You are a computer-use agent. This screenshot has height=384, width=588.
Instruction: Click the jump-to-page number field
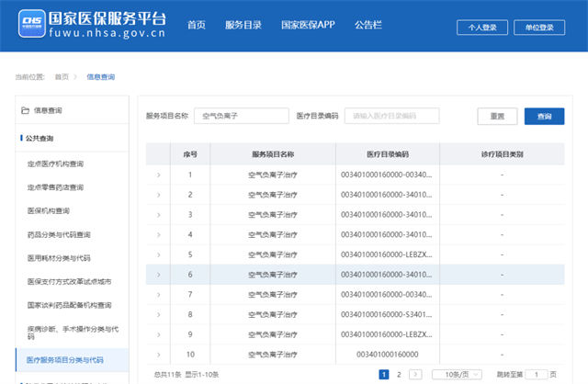tap(537, 374)
